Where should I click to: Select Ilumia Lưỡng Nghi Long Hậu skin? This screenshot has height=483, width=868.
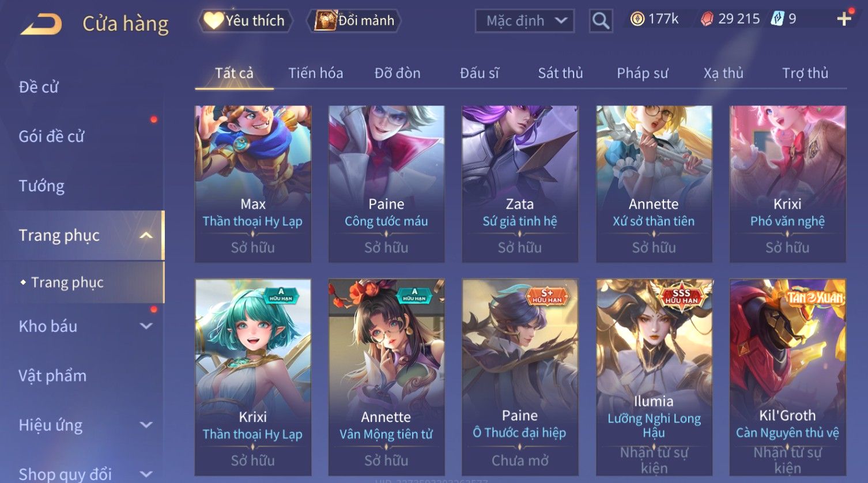654,378
